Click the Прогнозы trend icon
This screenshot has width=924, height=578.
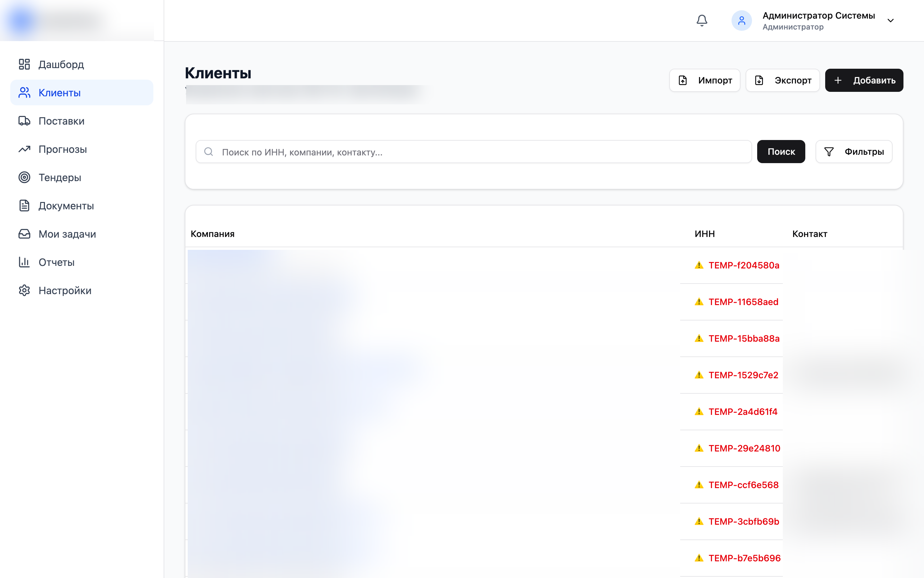(24, 149)
